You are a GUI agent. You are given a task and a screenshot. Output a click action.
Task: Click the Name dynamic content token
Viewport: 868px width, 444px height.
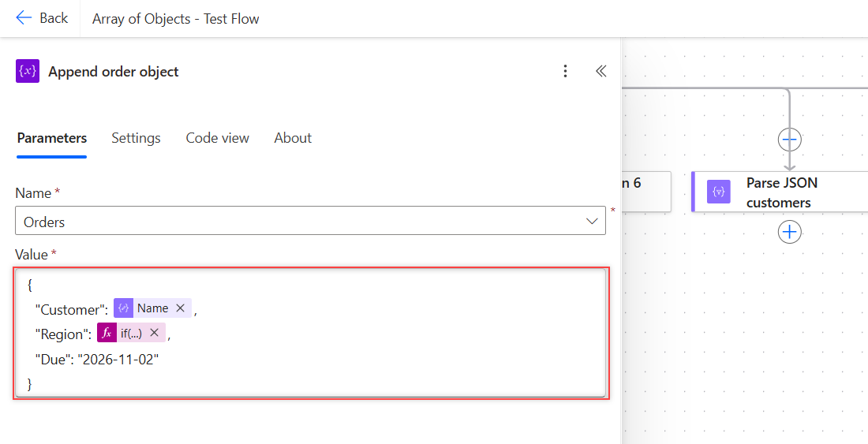(152, 308)
